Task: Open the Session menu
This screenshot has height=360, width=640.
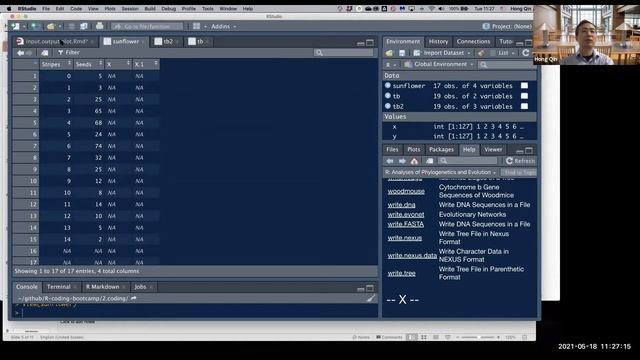Action: point(130,9)
